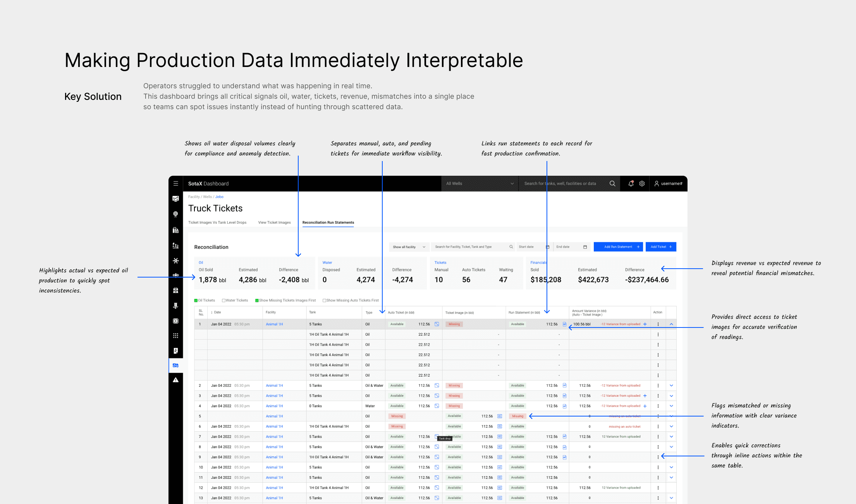The width and height of the screenshot is (856, 504).
Task: Collapse row 1 using the up chevron
Action: [x=671, y=324]
